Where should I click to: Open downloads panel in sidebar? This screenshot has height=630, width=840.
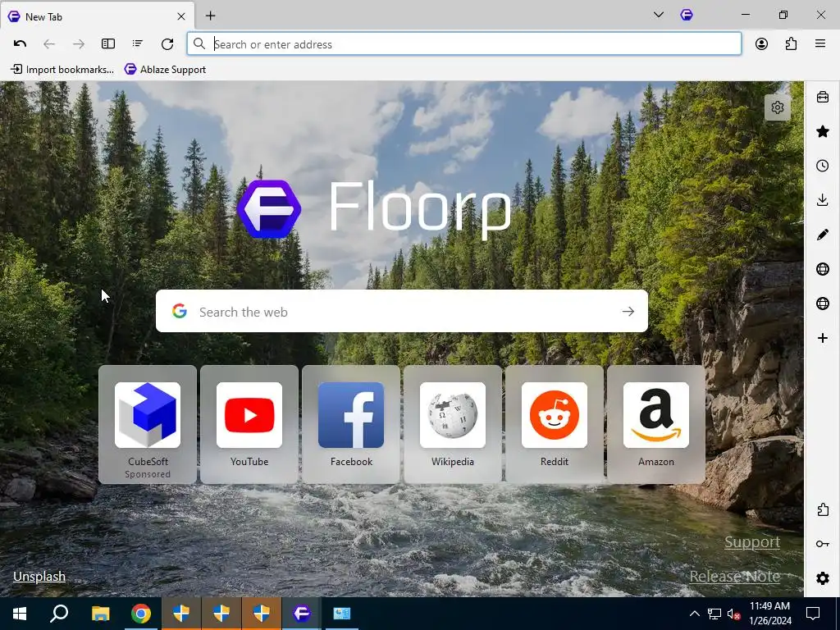(822, 200)
